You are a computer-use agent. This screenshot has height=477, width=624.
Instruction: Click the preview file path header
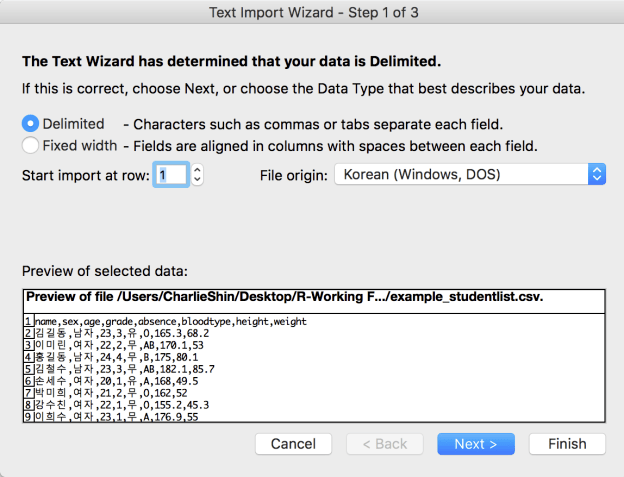point(285,297)
